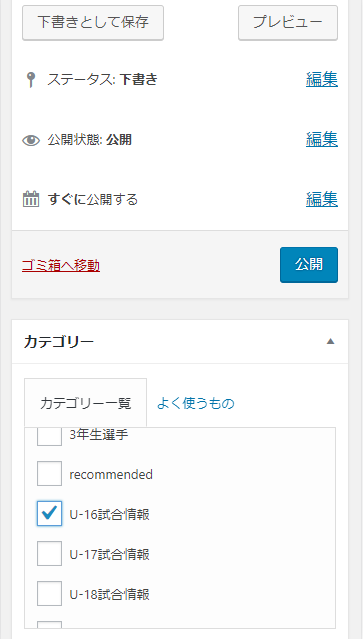363x639 pixels.
Task: Tick the U-17試合情報 checkbox
Action: tap(49, 553)
